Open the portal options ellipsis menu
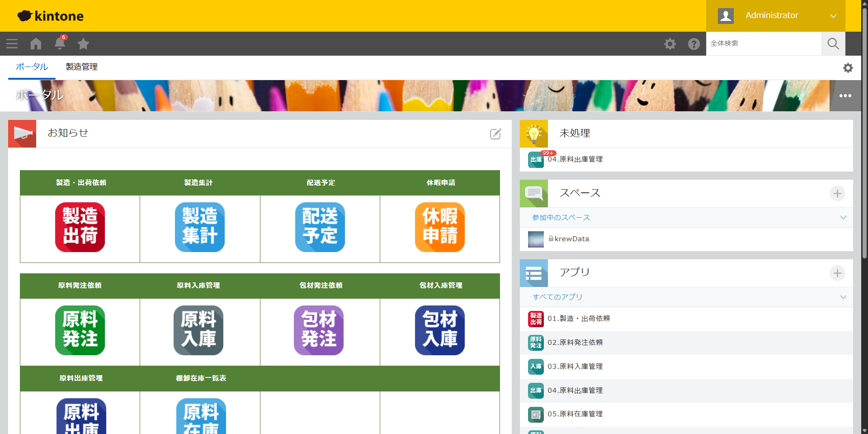This screenshot has height=434, width=868. coord(845,96)
